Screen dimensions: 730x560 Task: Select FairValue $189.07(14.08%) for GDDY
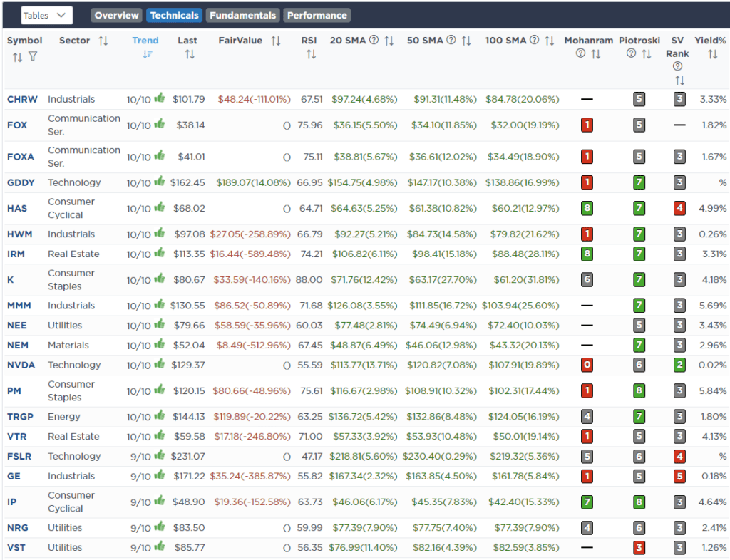[253, 182]
